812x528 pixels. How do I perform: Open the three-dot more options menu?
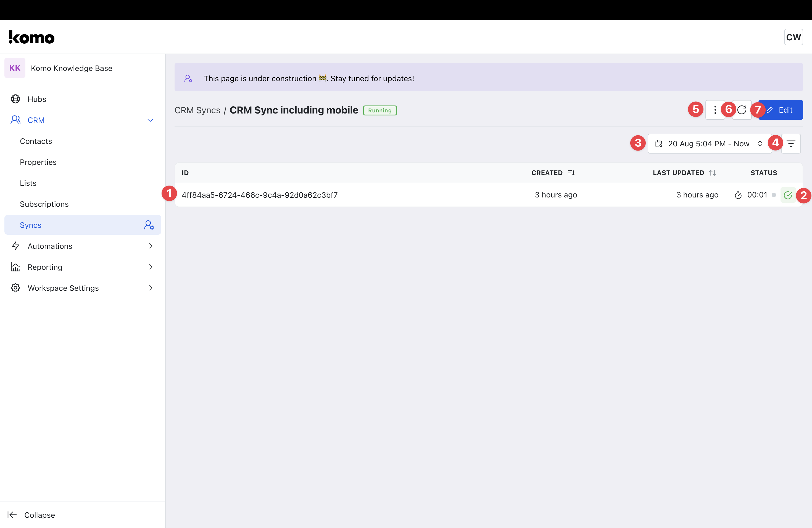715,110
